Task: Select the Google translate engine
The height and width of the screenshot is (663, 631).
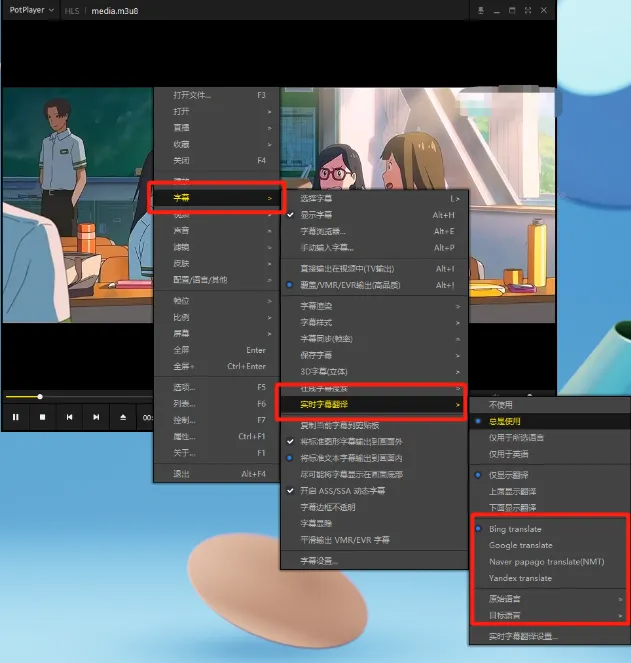Action: (x=521, y=545)
